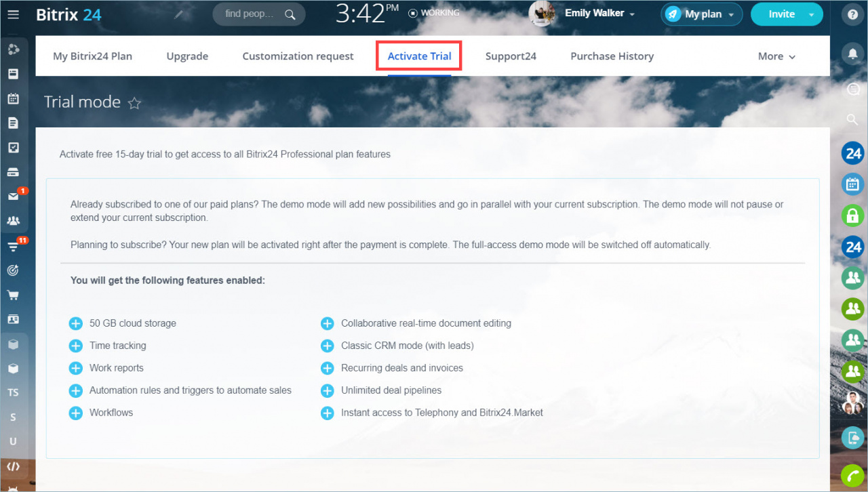Open the shopping cart icon in sidebar

pos(13,295)
